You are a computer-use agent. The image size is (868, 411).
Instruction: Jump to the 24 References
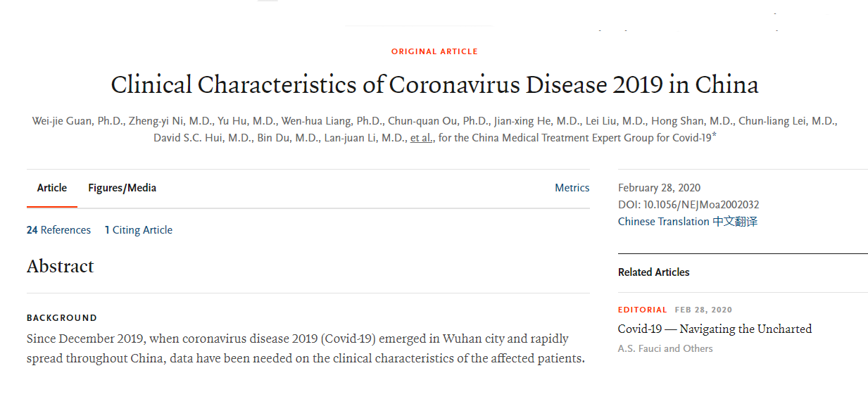pos(58,230)
